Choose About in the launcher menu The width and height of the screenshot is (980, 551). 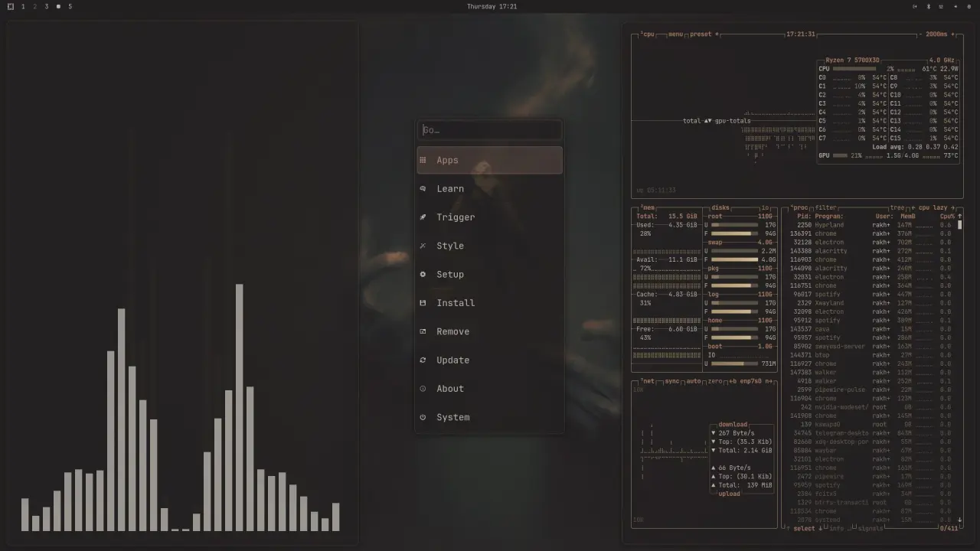pos(489,389)
